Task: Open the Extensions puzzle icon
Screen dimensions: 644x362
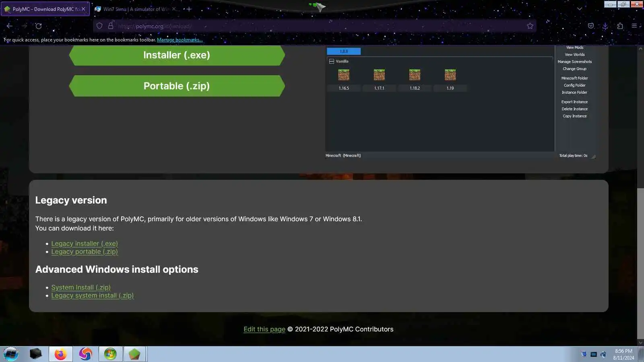Action: coord(620,26)
